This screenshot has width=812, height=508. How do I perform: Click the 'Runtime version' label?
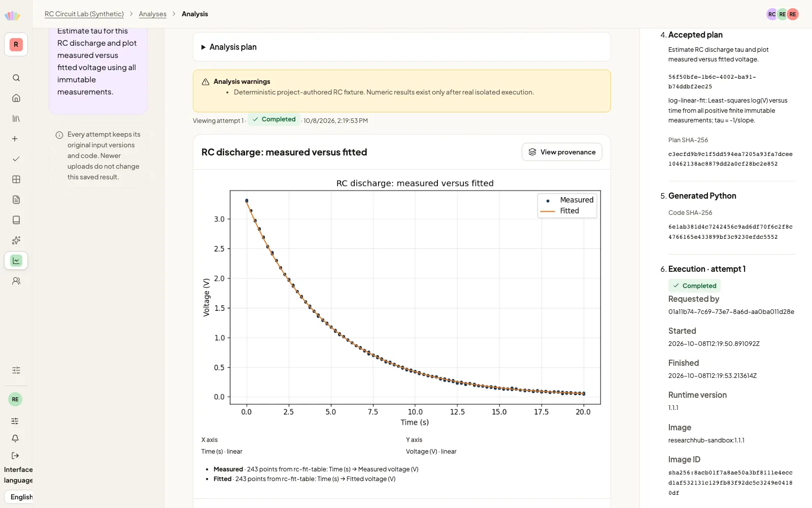tap(697, 395)
